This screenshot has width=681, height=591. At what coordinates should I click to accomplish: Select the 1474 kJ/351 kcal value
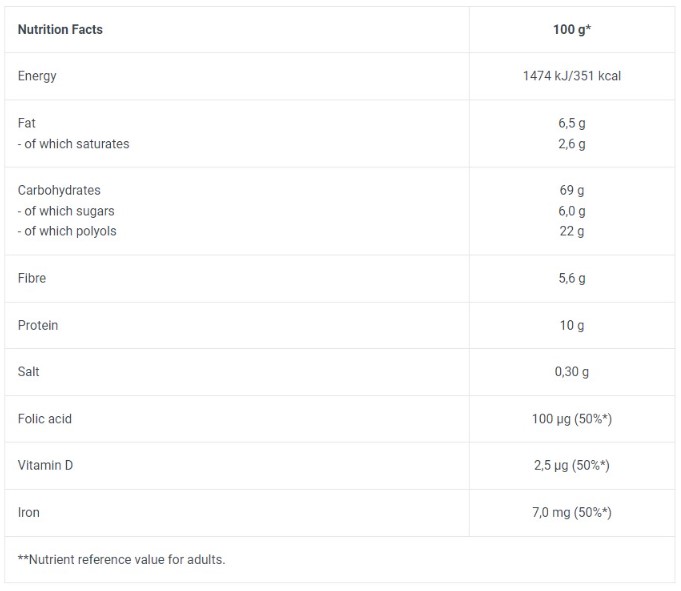(571, 76)
